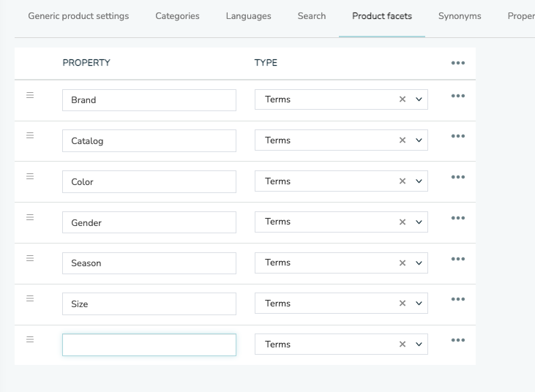Open the Color row three-dot menu
Image resolution: width=535 pixels, height=392 pixels.
458,177
